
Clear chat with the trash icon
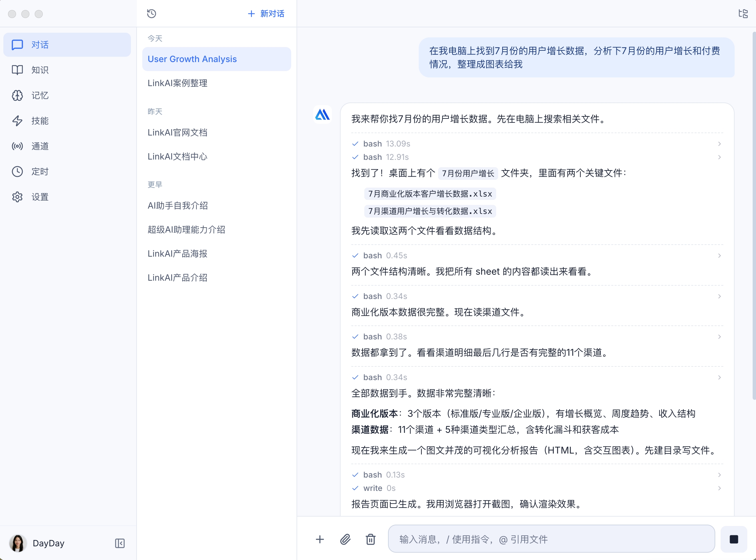370,539
